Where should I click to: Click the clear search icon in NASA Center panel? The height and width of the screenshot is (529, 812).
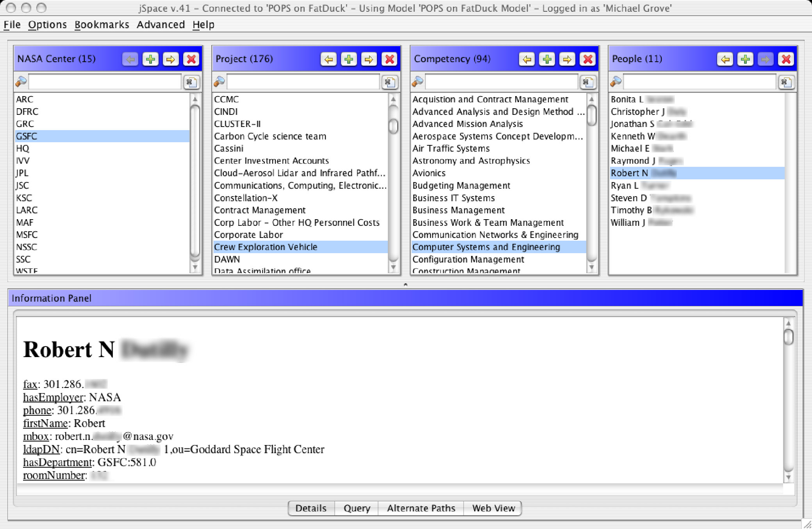[x=191, y=82]
